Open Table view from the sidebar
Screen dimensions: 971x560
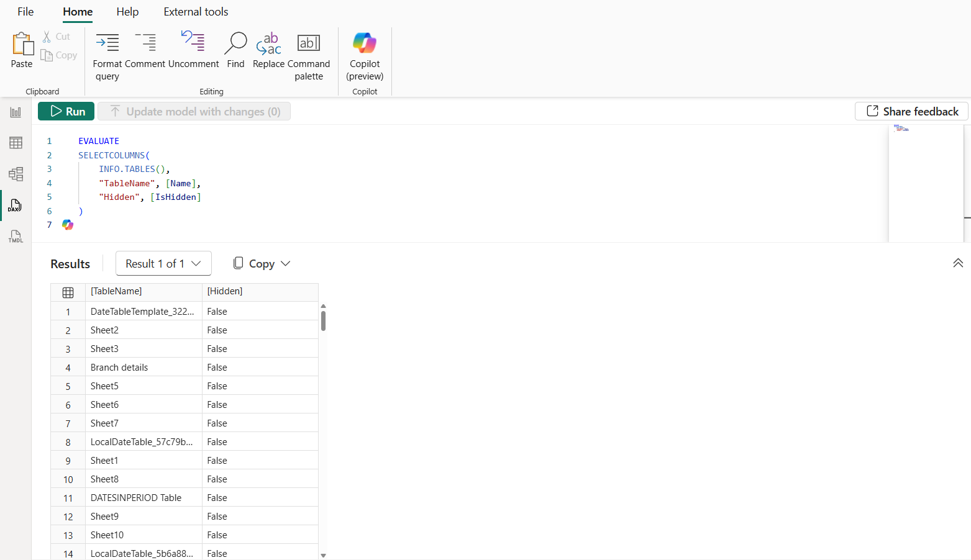[16, 143]
